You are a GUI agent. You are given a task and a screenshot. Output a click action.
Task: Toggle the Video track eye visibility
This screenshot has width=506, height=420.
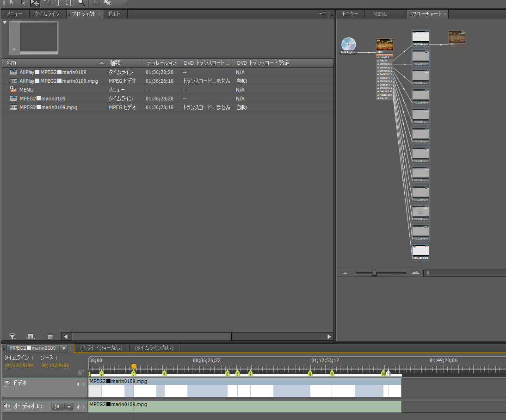click(7, 383)
